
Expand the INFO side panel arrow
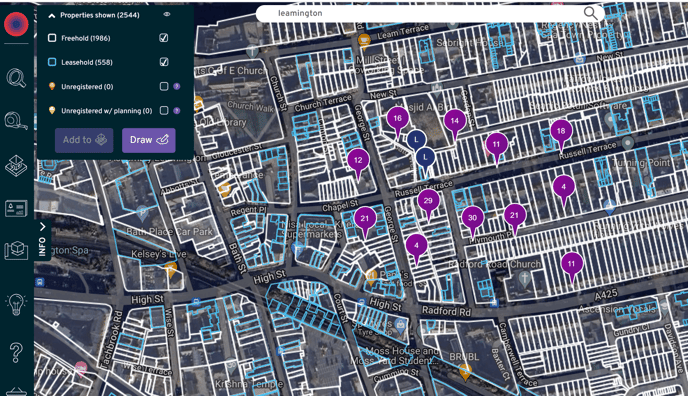pyautogui.click(x=43, y=227)
